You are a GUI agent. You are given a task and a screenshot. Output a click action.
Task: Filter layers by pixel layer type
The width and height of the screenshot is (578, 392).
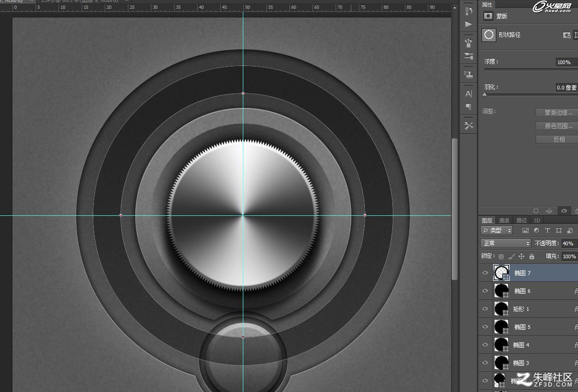click(x=525, y=231)
